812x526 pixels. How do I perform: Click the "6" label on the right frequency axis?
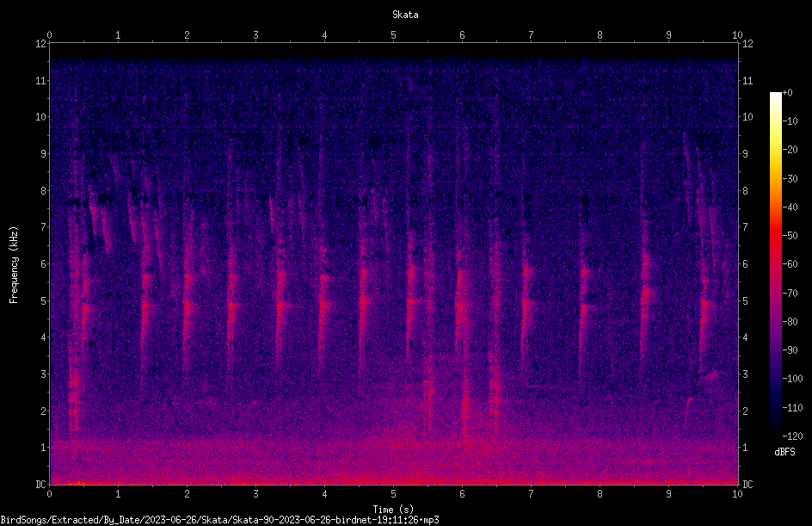(x=745, y=263)
